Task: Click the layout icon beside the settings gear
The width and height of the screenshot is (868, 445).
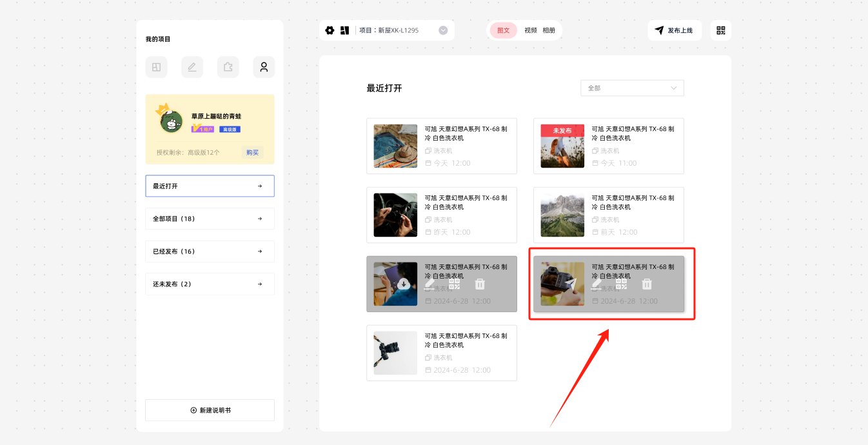Action: tap(344, 30)
